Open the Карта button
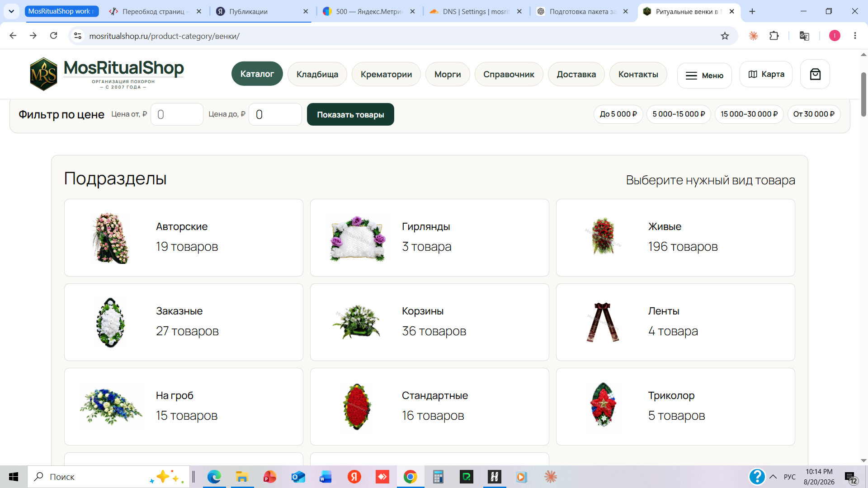Viewport: 868px width, 488px height. tap(766, 74)
